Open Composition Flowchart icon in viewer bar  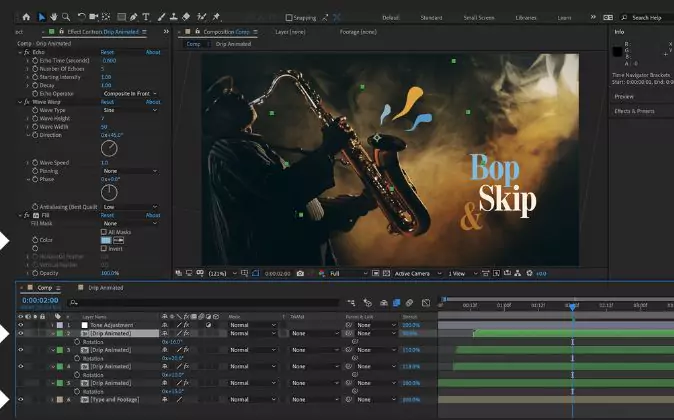point(518,273)
